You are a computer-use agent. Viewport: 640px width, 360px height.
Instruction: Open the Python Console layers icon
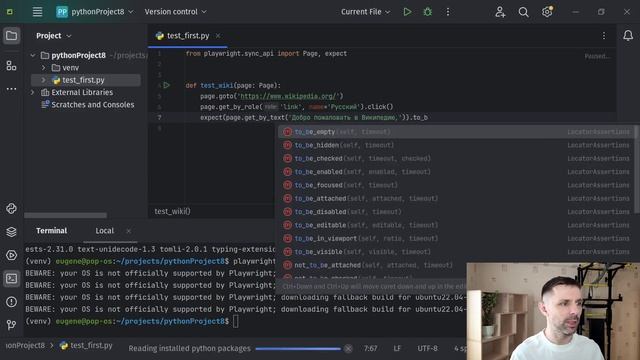[x=11, y=232]
